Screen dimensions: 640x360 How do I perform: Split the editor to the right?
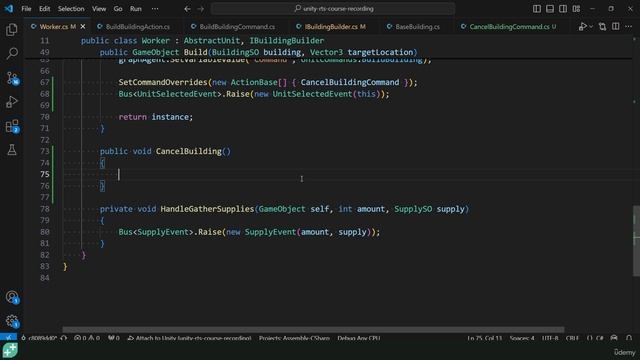point(616,27)
